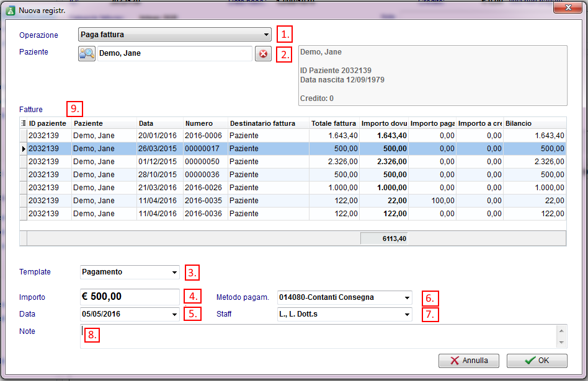The image size is (588, 381).
Task: Click the Note scrollbar up arrow
Action: tap(561, 330)
